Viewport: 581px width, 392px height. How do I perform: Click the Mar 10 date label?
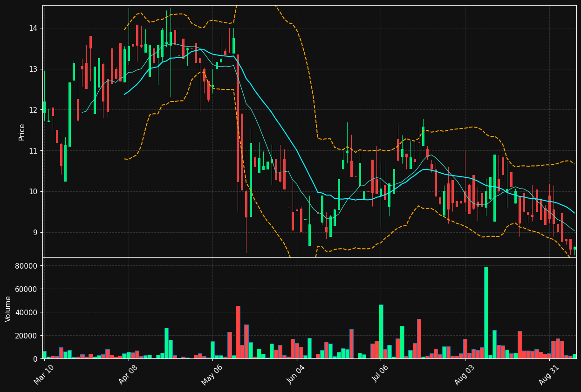(x=44, y=375)
